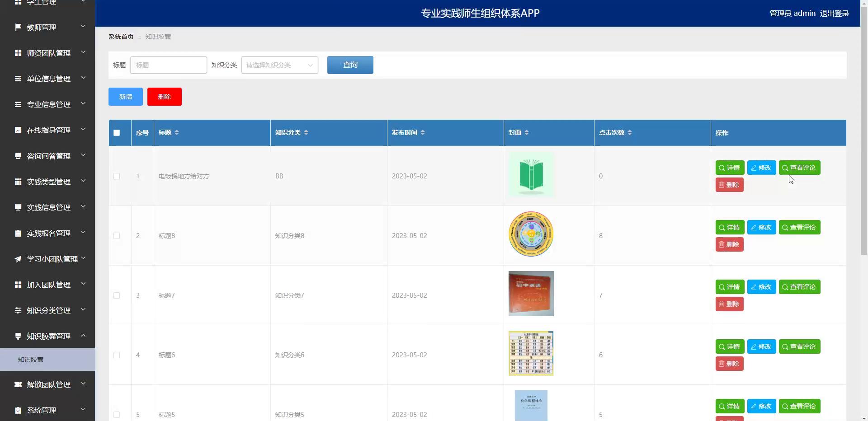This screenshot has height=421, width=868.
Task: Click the flag icon beside 教师管理
Action: [18, 27]
